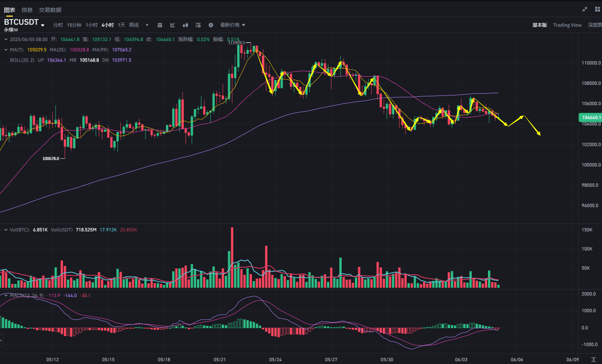602x364 pixels.
Task: Click the MA(25) value 105028.8
Action: (79, 50)
